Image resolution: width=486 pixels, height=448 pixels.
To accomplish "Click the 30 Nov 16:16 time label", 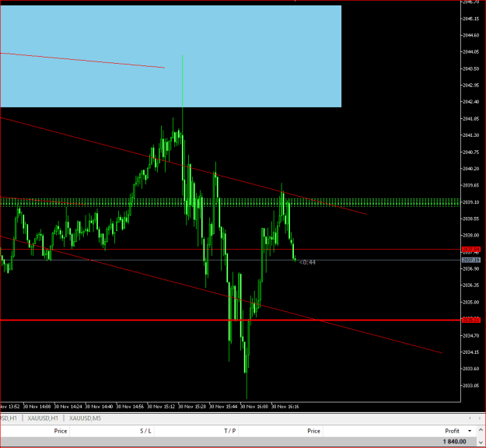I will coord(285,407).
